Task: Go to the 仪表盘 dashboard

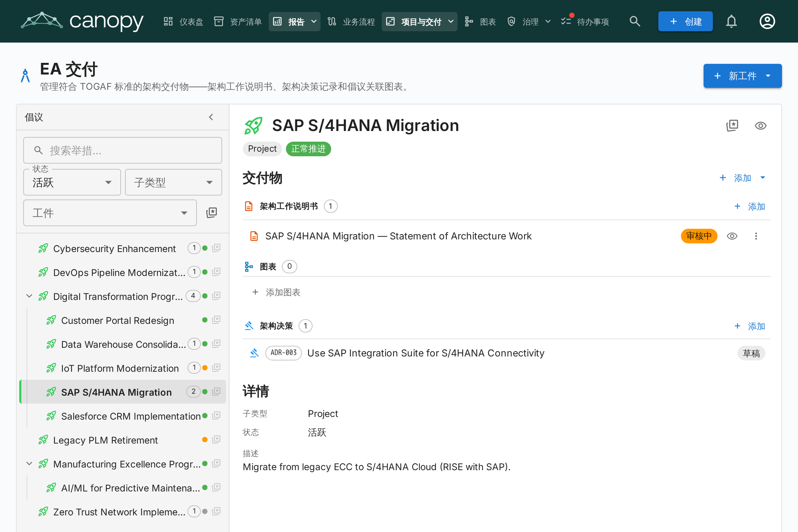Action: [183, 22]
